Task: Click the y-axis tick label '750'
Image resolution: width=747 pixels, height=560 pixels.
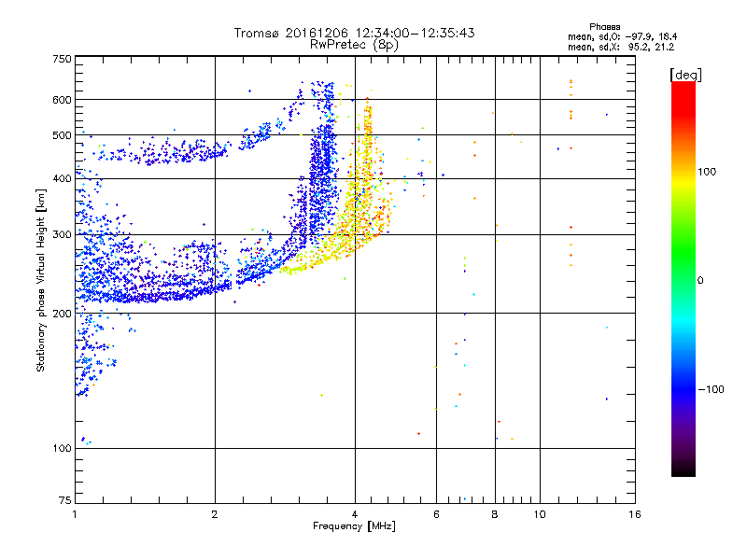Action: 62,59
